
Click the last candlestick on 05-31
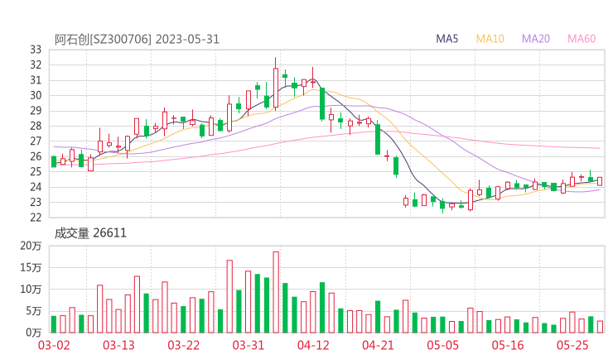click(600, 181)
